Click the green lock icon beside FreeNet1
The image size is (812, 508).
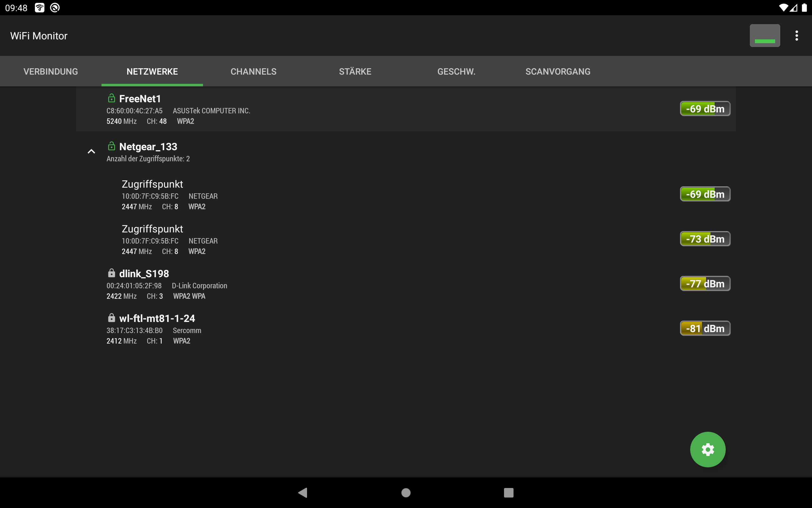111,98
